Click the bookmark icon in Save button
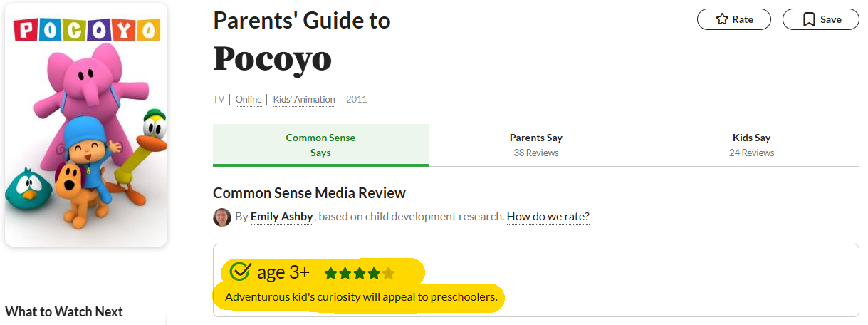868x325 pixels. click(809, 19)
